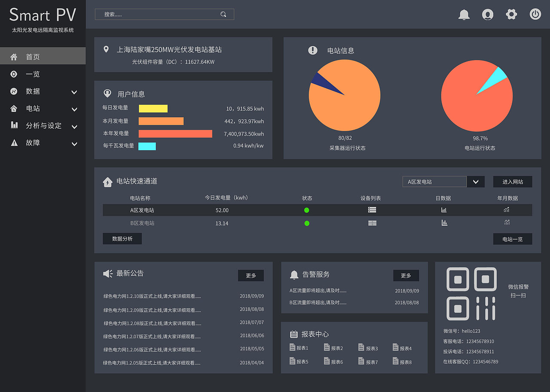Expand the 数据 sidebar menu chevron
Screen dimensions: 550x392
point(74,92)
